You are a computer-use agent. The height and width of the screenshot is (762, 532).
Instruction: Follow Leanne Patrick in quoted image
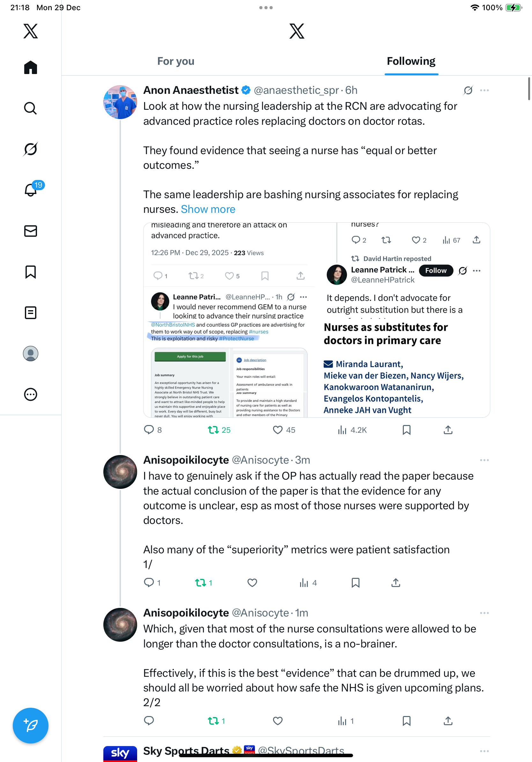pyautogui.click(x=435, y=271)
